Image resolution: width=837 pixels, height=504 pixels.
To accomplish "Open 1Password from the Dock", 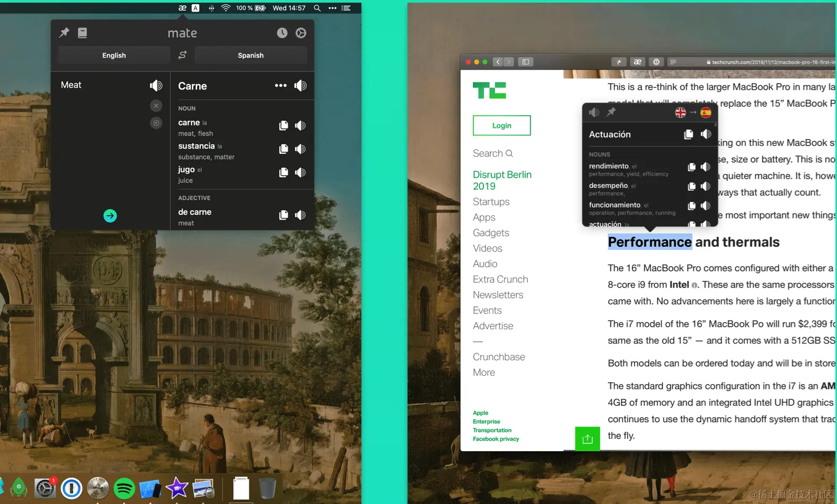I will (72, 488).
